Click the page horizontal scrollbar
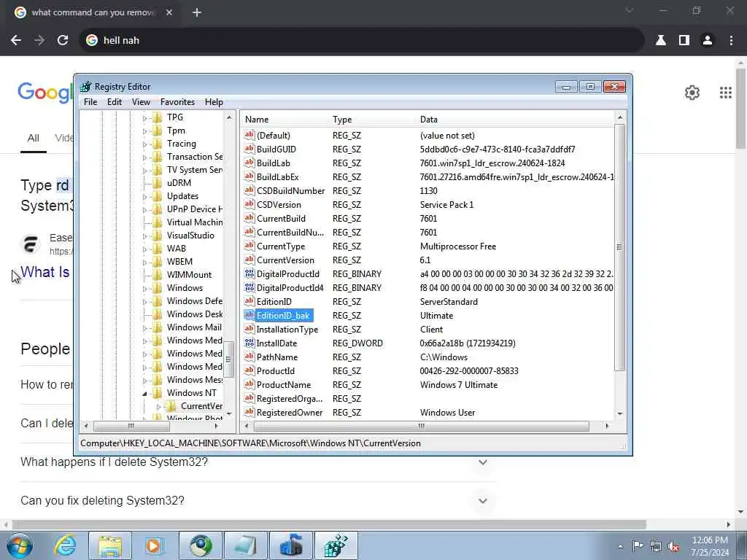The image size is (747, 560). (329, 524)
